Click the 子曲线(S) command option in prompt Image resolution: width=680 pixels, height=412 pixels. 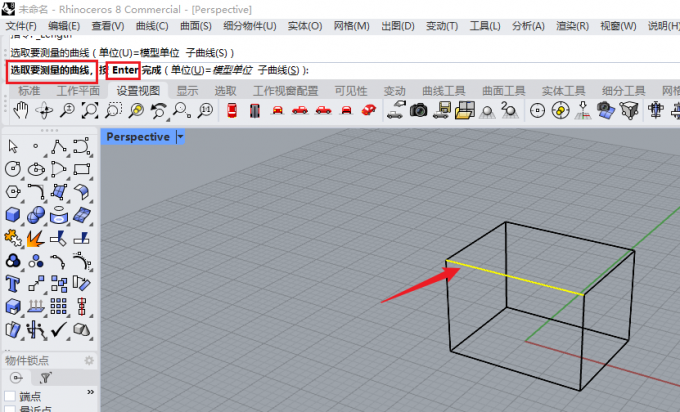tap(278, 70)
